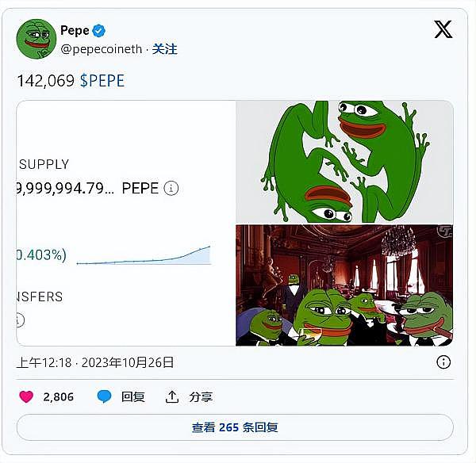Click the blue reply bubble icon
Viewport: 476px width, 463px height.
click(x=104, y=396)
